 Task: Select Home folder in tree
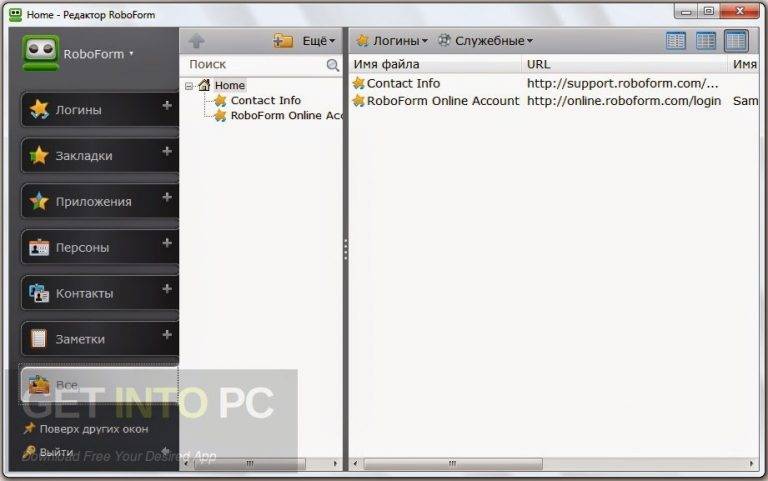point(230,85)
